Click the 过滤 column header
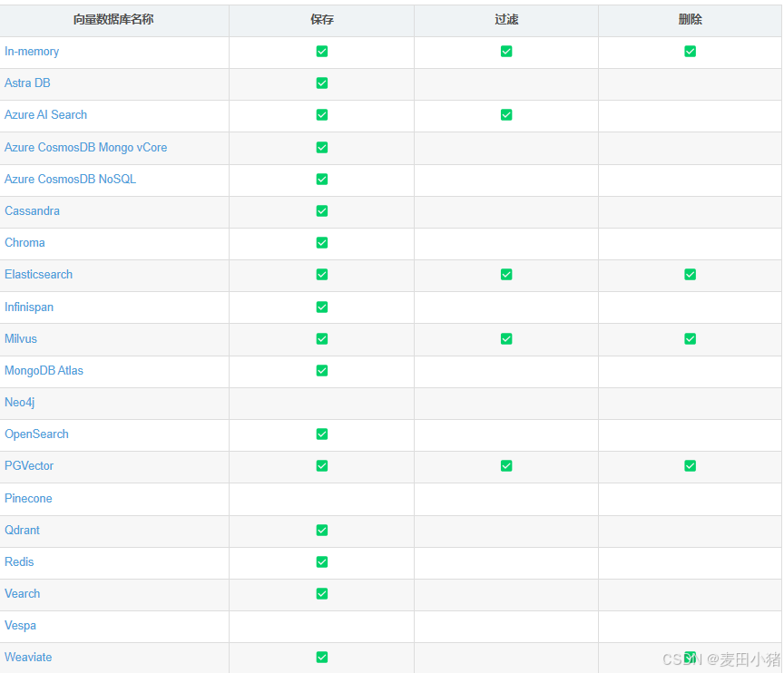Image resolution: width=784 pixels, height=673 pixels. coord(506,20)
